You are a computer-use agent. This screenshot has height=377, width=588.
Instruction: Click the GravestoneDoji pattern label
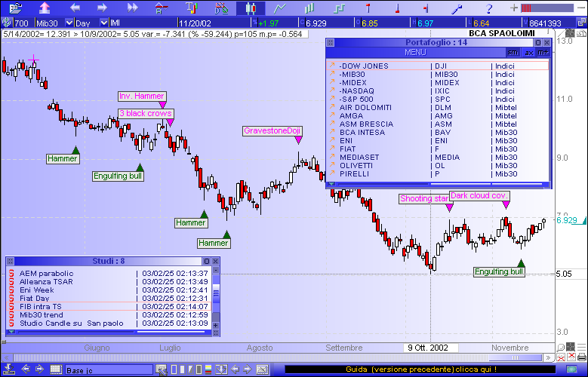click(272, 130)
